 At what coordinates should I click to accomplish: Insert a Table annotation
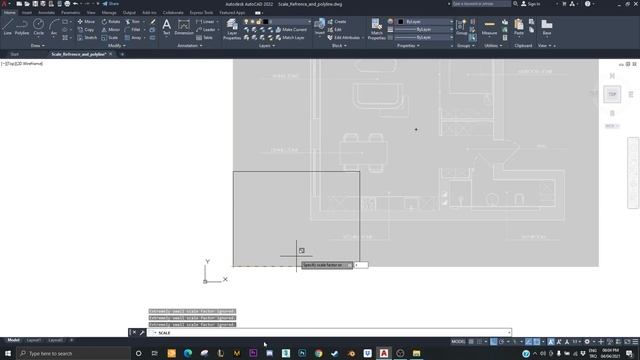[204, 38]
